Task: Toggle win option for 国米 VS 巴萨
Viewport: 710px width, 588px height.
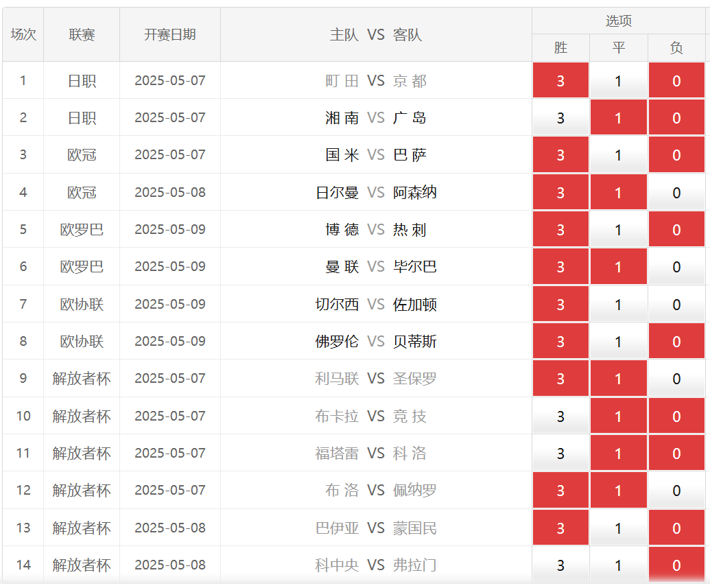Action: click(560, 155)
